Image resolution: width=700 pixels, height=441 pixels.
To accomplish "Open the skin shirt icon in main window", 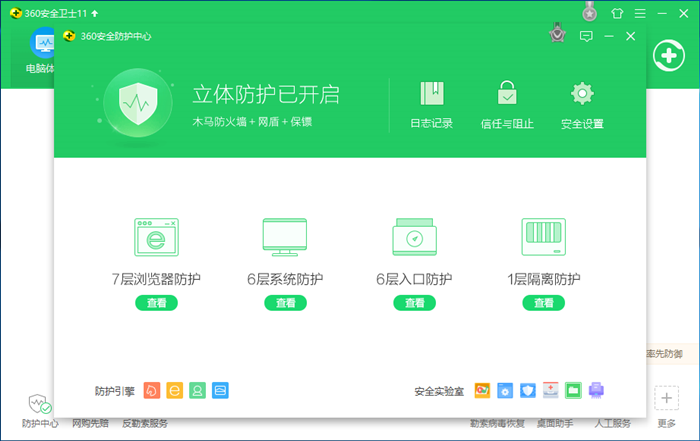I will (617, 13).
